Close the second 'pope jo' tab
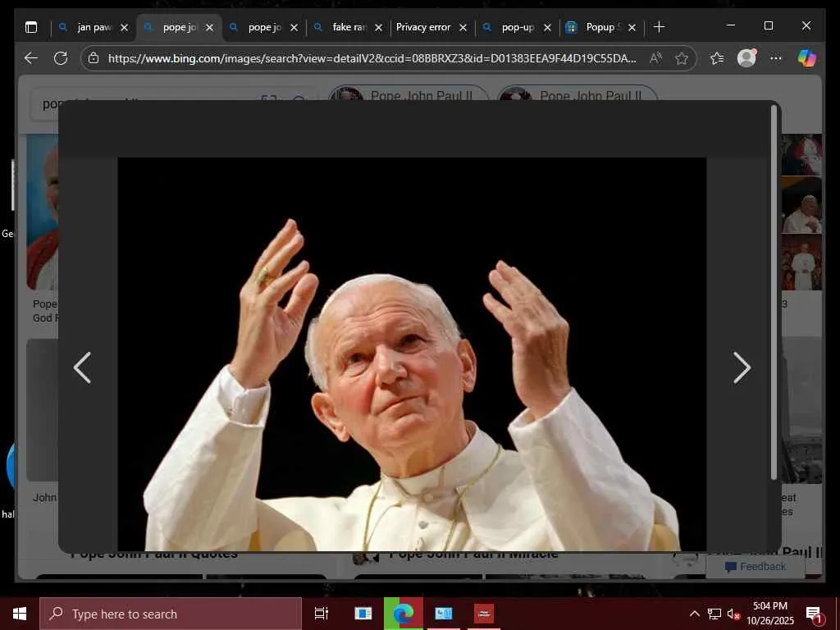 coord(294,27)
